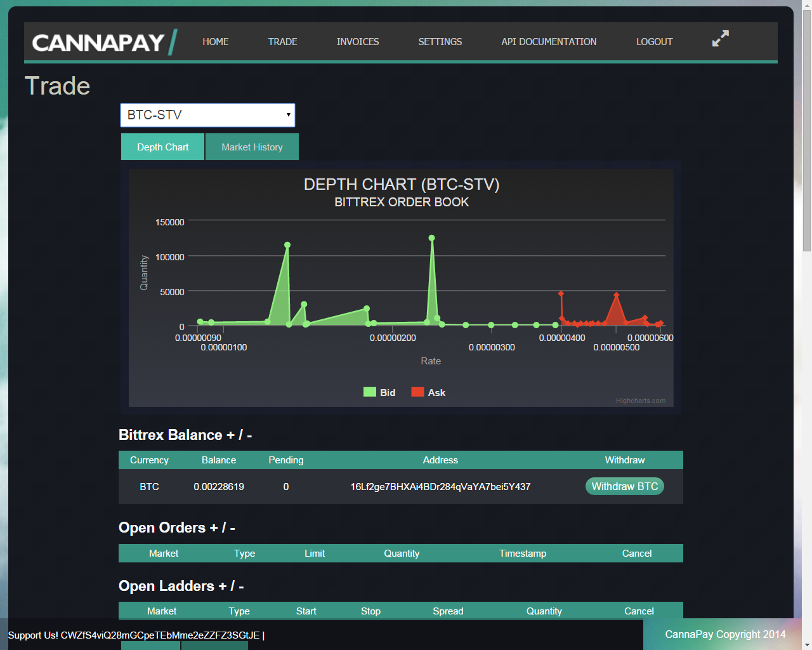
Task: Click the red ask point near 0.00000500
Action: 616,295
